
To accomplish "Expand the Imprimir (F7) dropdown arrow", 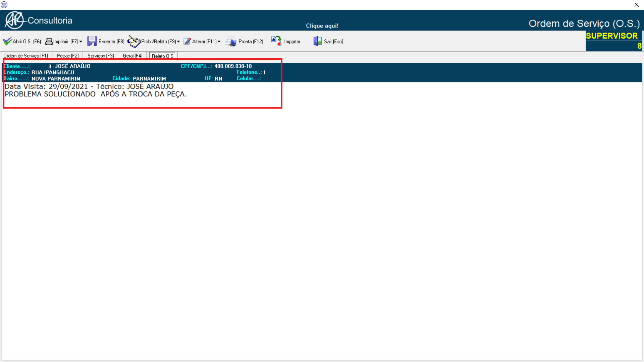I will [x=80, y=42].
